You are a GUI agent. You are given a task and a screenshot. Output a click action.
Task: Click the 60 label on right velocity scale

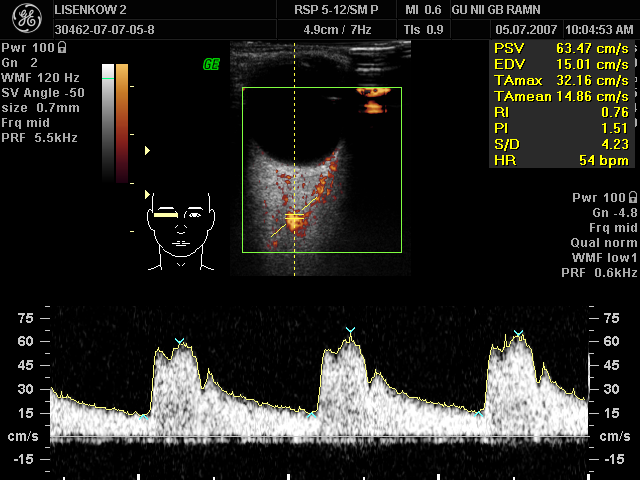(611, 341)
